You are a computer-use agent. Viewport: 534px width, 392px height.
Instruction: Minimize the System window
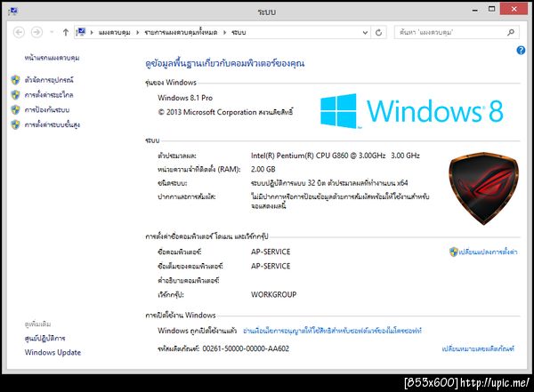pyautogui.click(x=475, y=10)
